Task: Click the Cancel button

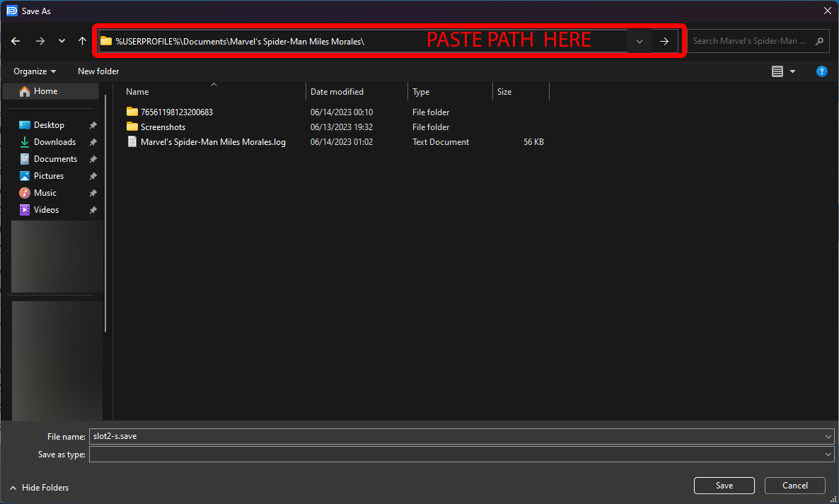Action: [794, 486]
